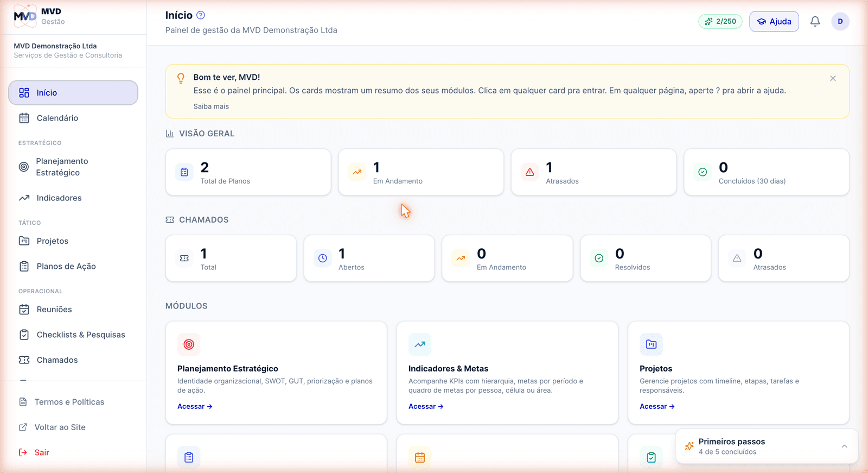Click the Resolvidos check icon

pos(599,258)
